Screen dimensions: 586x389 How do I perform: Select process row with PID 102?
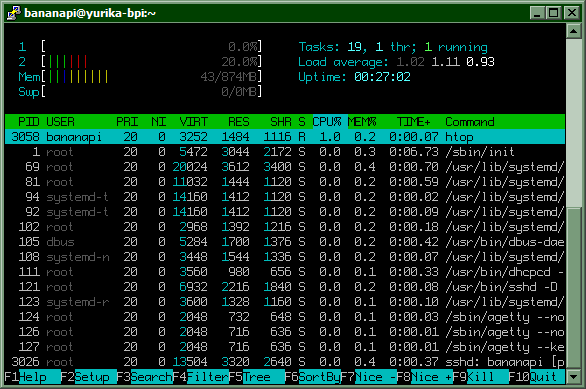pos(285,227)
